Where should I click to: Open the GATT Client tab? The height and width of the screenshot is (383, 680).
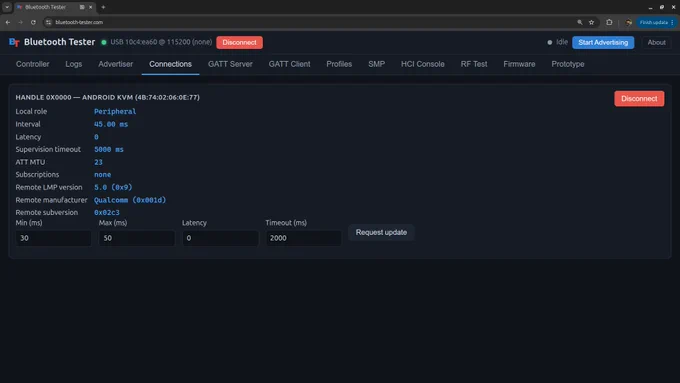click(289, 64)
